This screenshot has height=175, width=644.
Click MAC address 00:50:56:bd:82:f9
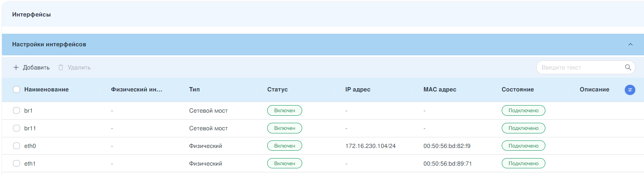pyautogui.click(x=447, y=146)
